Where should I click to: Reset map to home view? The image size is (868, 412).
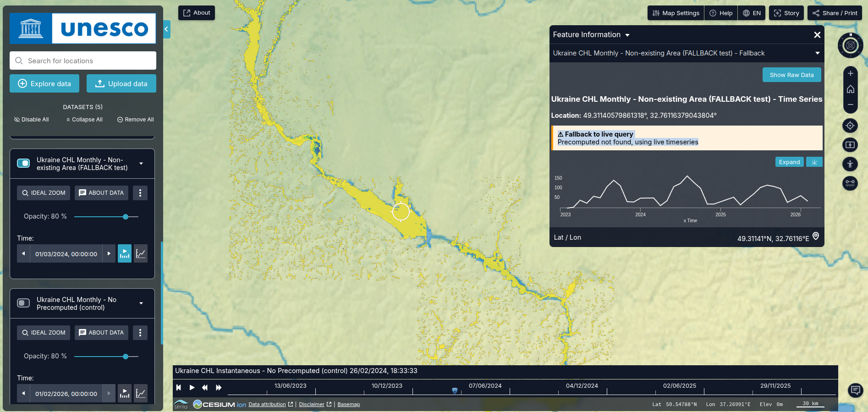850,89
